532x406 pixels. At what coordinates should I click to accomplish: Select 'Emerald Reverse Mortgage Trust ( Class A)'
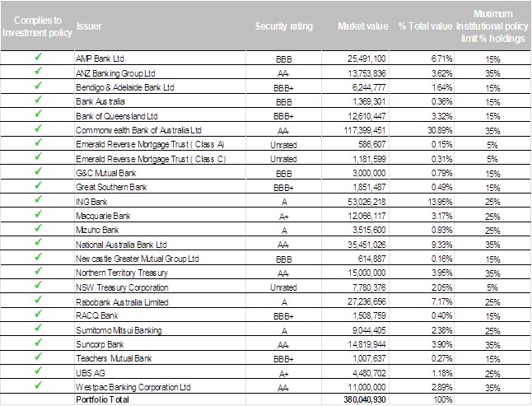[150, 144]
